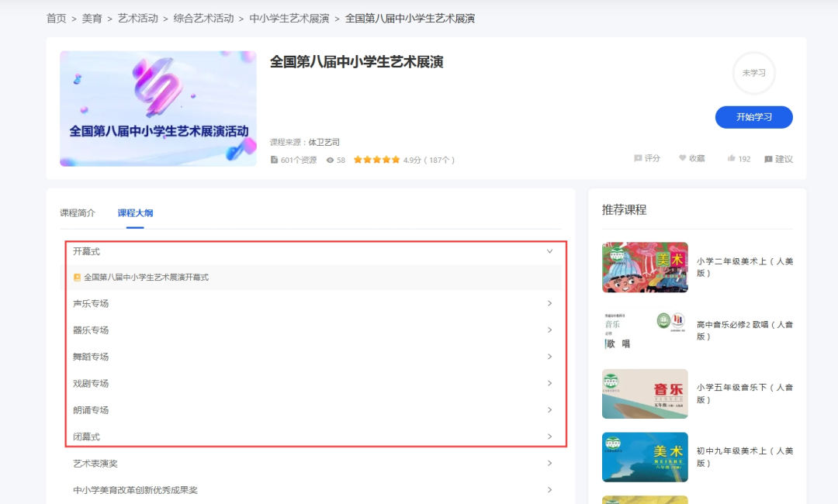Click the document icon beside 全国第八届中小学生艺术展演开幕式
This screenshot has width=838, height=504.
point(75,276)
